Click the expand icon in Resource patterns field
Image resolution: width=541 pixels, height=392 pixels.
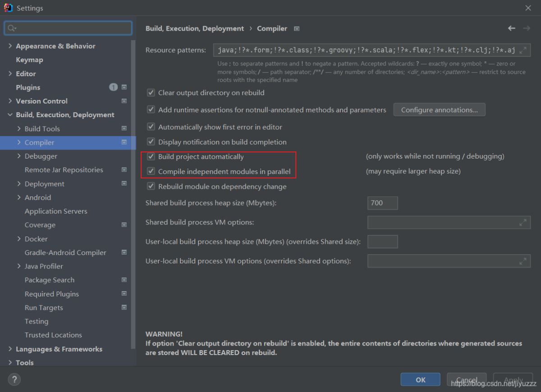pyautogui.click(x=523, y=50)
